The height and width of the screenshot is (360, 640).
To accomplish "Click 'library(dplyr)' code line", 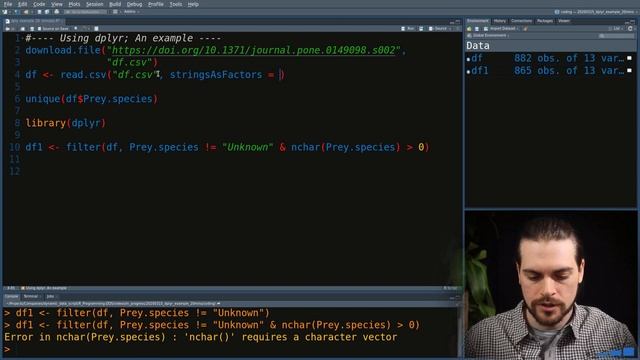I will coord(66,123).
